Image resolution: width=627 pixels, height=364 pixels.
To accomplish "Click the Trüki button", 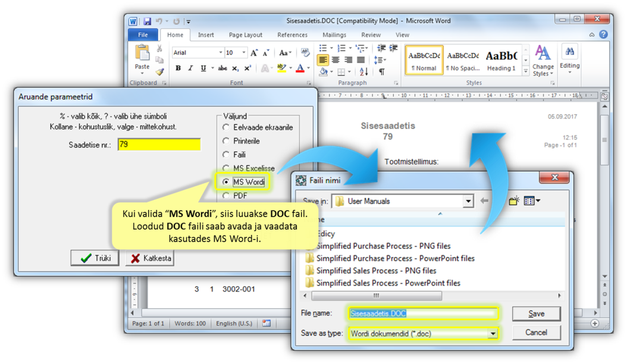I will point(95,258).
